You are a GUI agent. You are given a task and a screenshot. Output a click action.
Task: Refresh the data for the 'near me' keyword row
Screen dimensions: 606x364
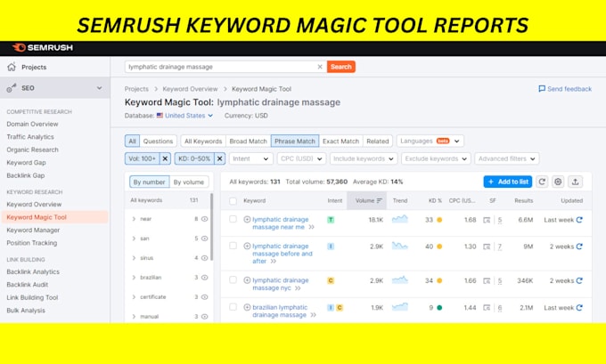[579, 220]
